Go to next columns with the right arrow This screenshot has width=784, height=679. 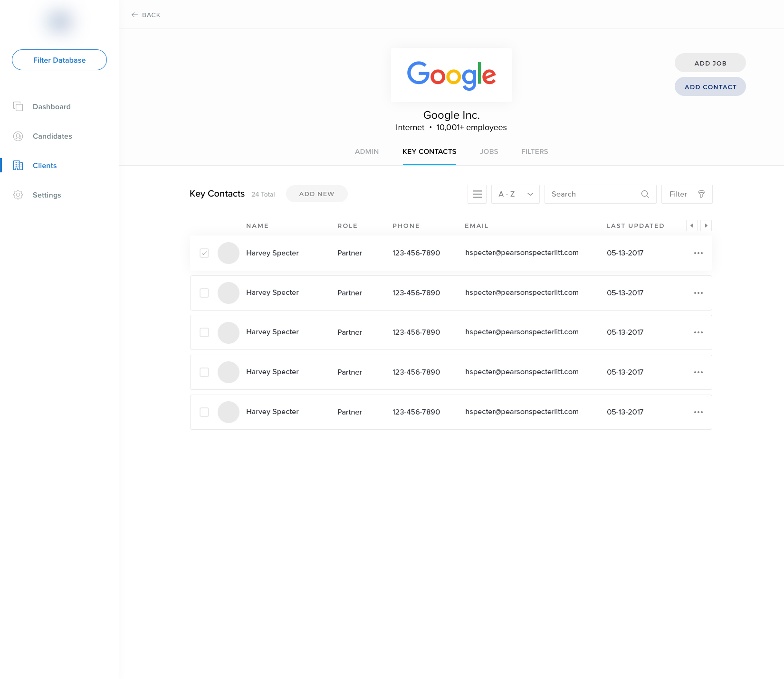pyautogui.click(x=706, y=226)
